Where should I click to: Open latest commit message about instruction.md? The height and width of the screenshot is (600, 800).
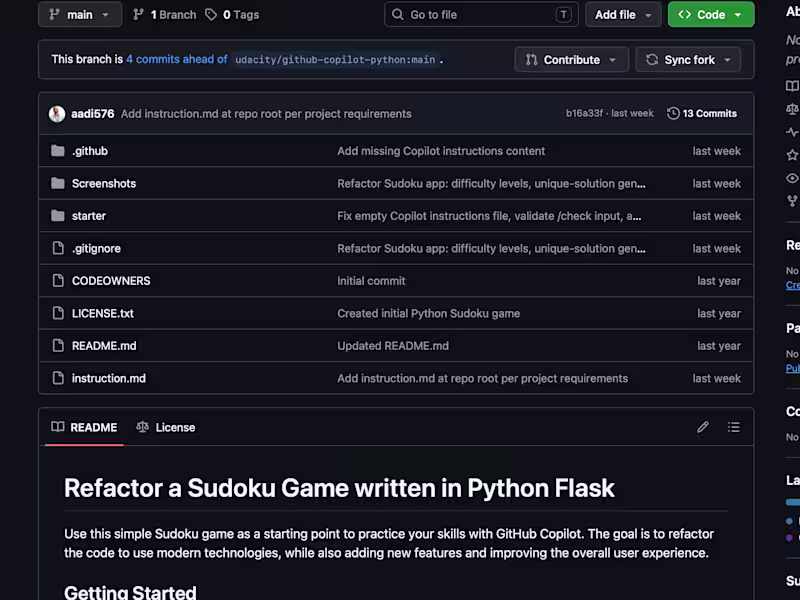pos(266,114)
